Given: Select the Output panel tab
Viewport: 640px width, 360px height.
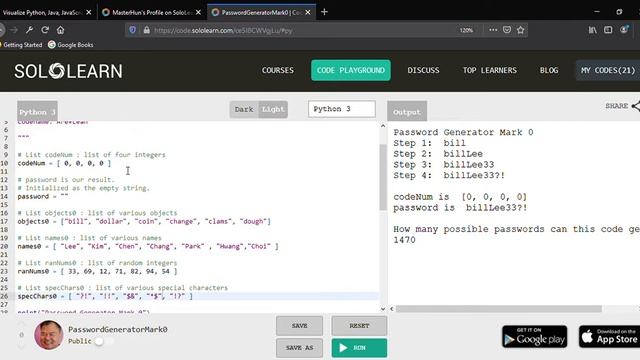Looking at the screenshot, I should click(407, 111).
